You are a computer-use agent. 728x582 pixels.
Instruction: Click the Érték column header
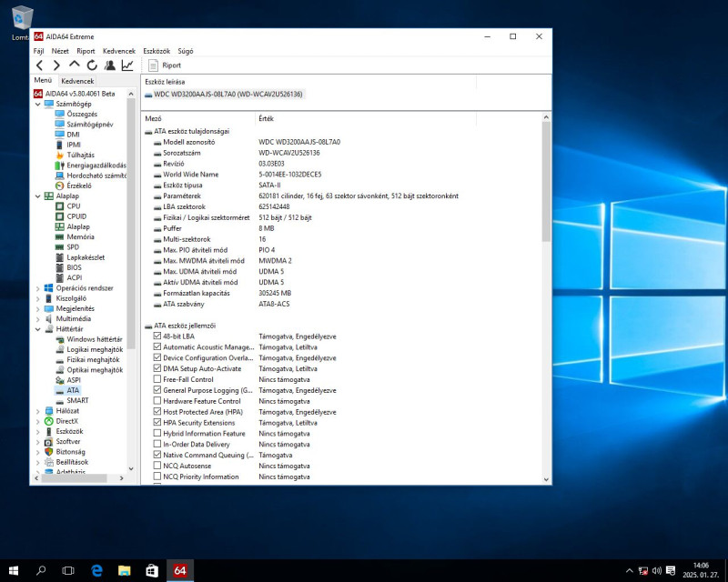point(266,118)
